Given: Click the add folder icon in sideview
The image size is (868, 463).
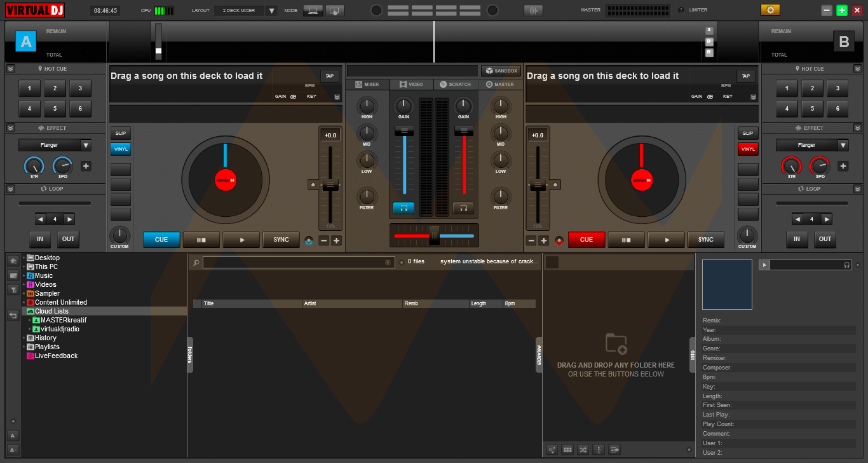Looking at the screenshot, I should [616, 343].
